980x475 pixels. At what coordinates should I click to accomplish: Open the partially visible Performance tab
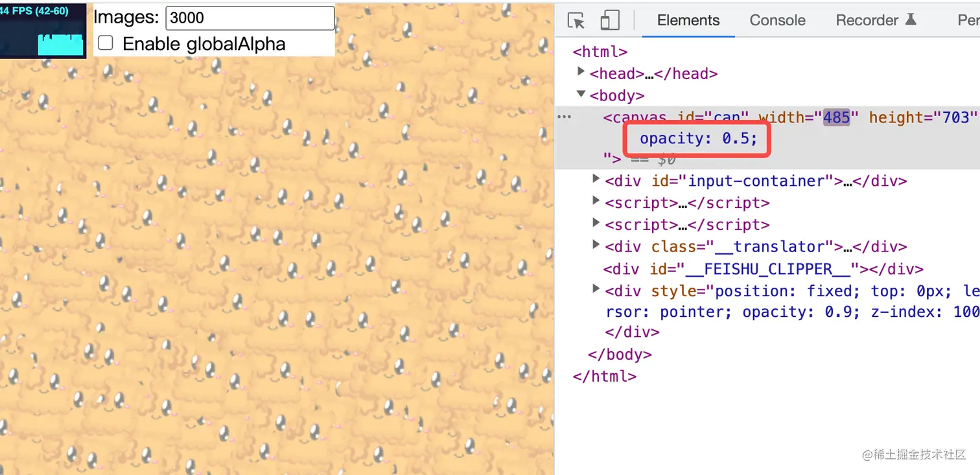click(968, 20)
